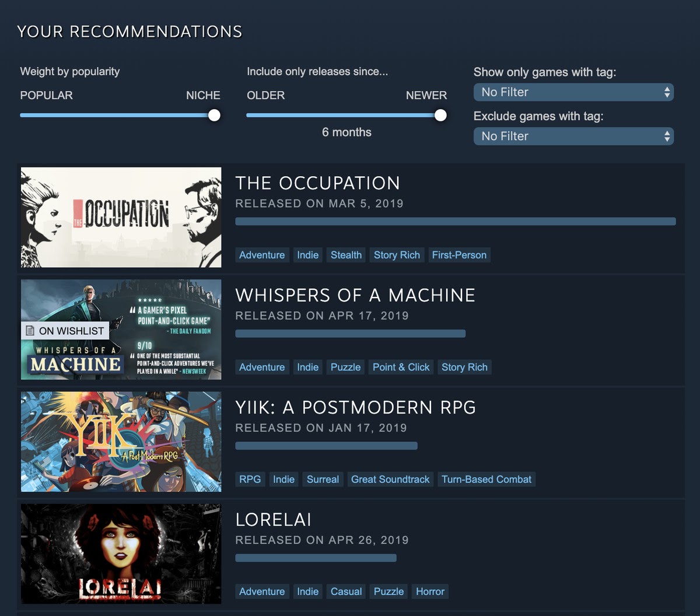Click the Surreal tag
Image resolution: width=700 pixels, height=616 pixels.
point(323,479)
